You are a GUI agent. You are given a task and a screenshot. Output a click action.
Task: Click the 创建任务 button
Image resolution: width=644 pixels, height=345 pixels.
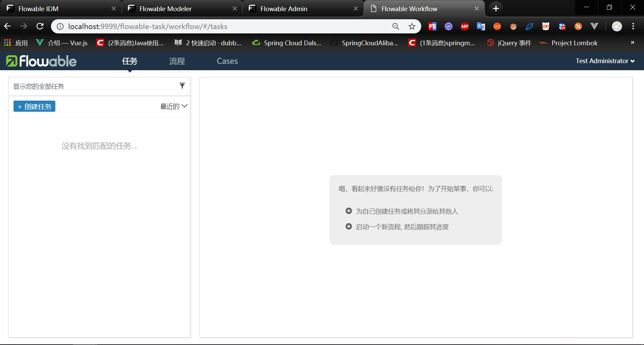(34, 106)
